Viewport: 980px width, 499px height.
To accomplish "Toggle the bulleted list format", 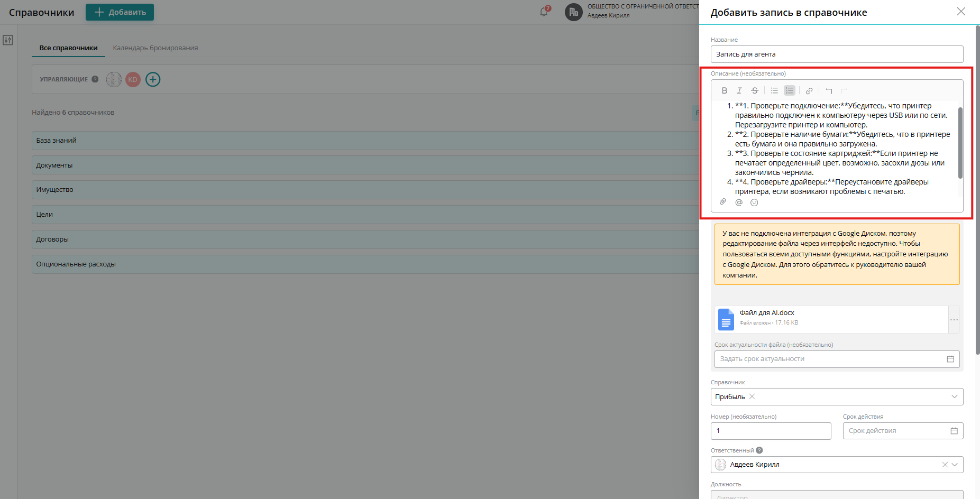I will 774,91.
